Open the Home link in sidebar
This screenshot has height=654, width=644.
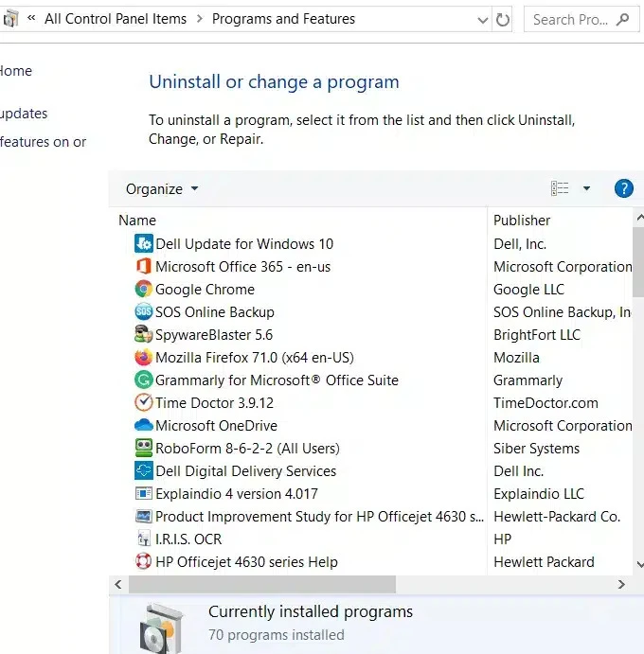pos(16,71)
